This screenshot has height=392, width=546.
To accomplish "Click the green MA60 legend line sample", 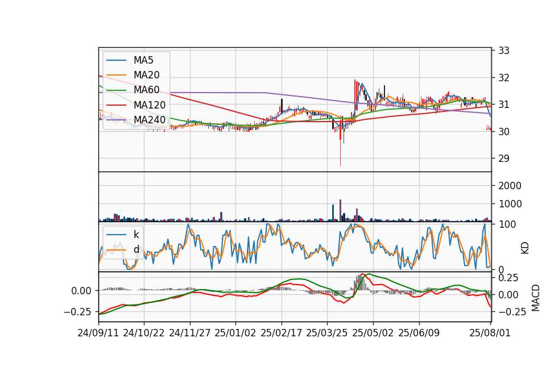I will pyautogui.click(x=116, y=90).
